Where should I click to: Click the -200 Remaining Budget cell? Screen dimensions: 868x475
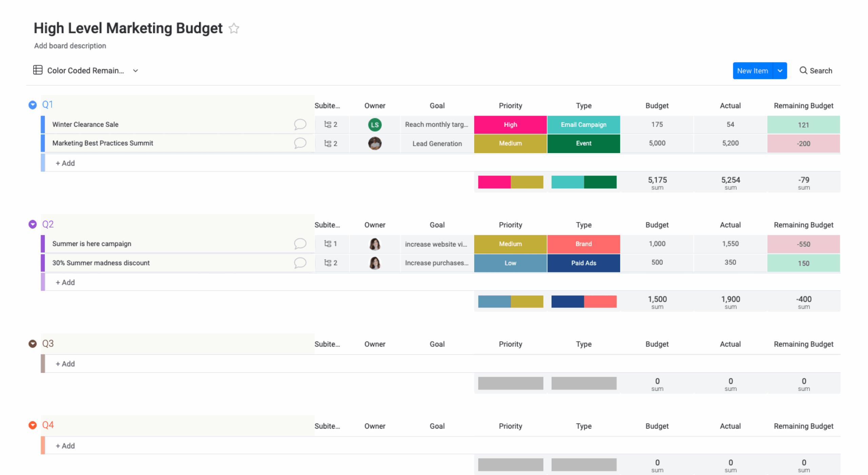click(803, 143)
